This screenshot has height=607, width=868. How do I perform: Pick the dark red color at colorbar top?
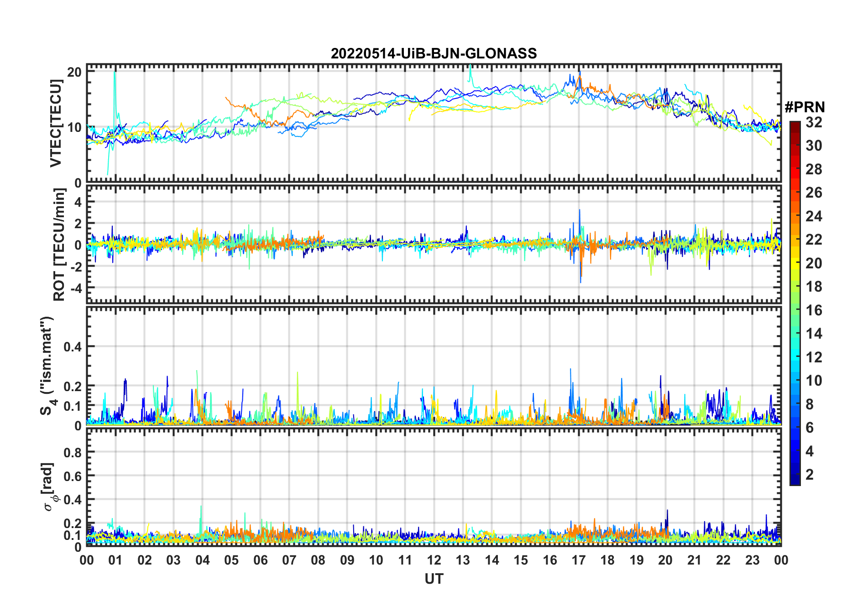[x=795, y=126]
